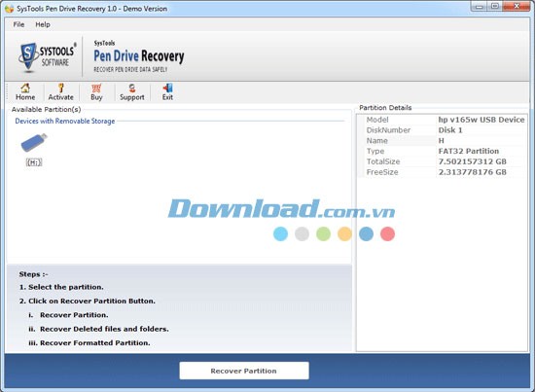The height and width of the screenshot is (392, 535).
Task: Click the TotalSize property label
Action: [x=383, y=161]
